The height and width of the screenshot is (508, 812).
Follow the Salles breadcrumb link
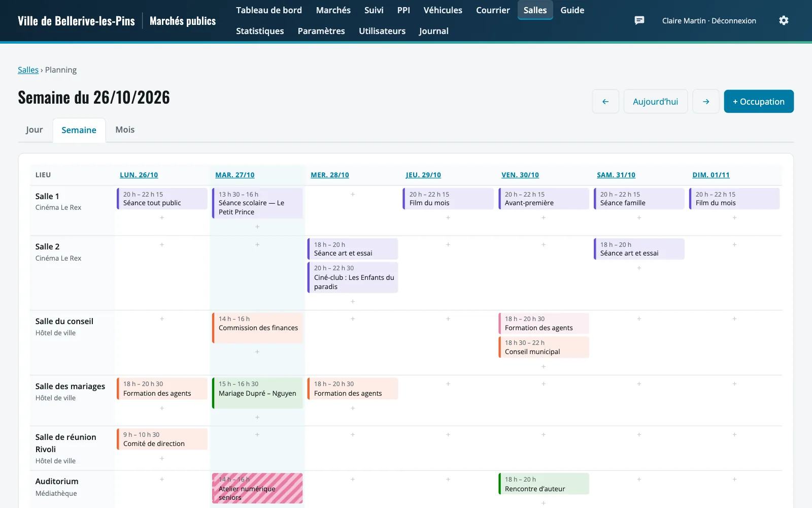[x=28, y=70]
